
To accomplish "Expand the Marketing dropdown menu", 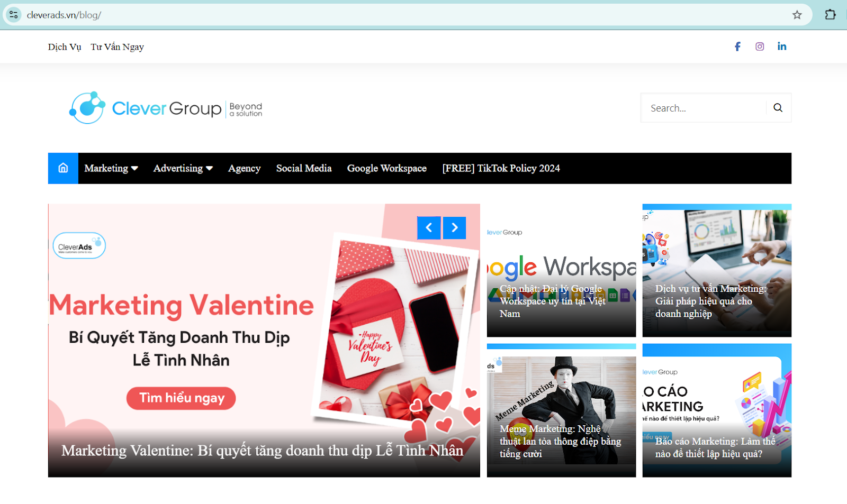I will (111, 168).
